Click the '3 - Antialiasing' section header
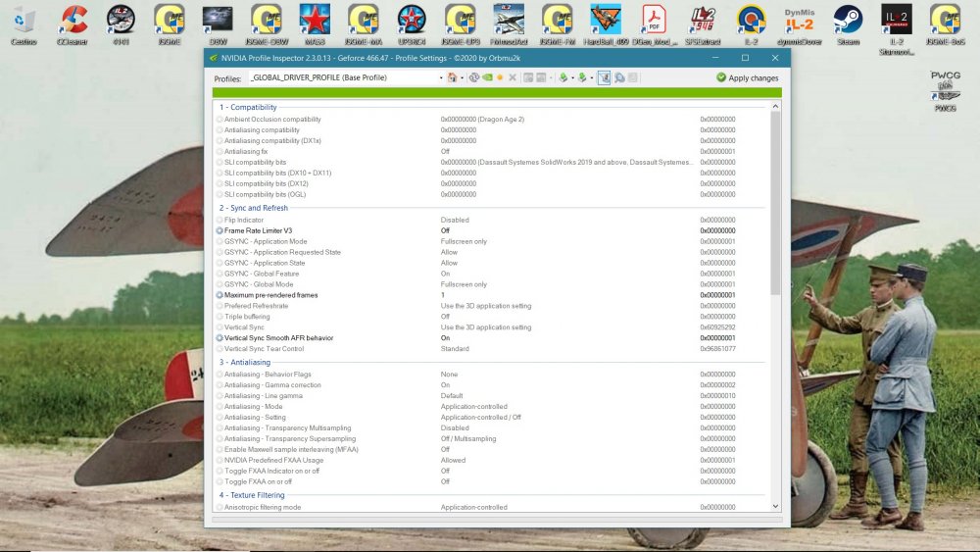The width and height of the screenshot is (980, 552). (x=245, y=363)
